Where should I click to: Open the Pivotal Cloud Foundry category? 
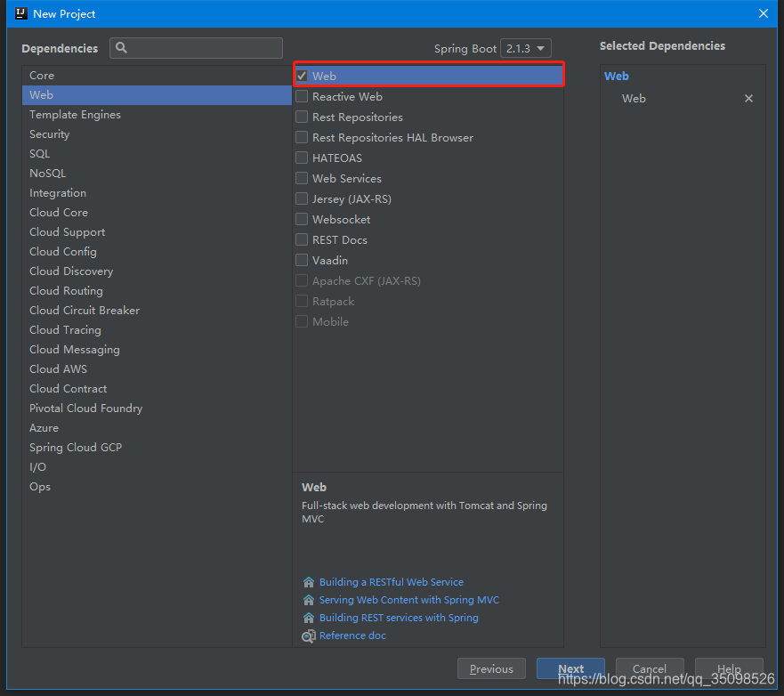pyautogui.click(x=157, y=408)
